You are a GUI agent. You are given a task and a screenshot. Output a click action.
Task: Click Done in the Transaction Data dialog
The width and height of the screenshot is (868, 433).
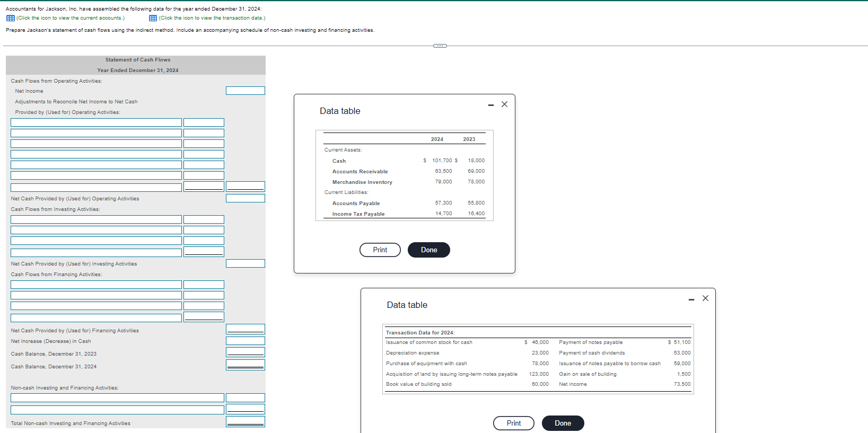pyautogui.click(x=563, y=423)
